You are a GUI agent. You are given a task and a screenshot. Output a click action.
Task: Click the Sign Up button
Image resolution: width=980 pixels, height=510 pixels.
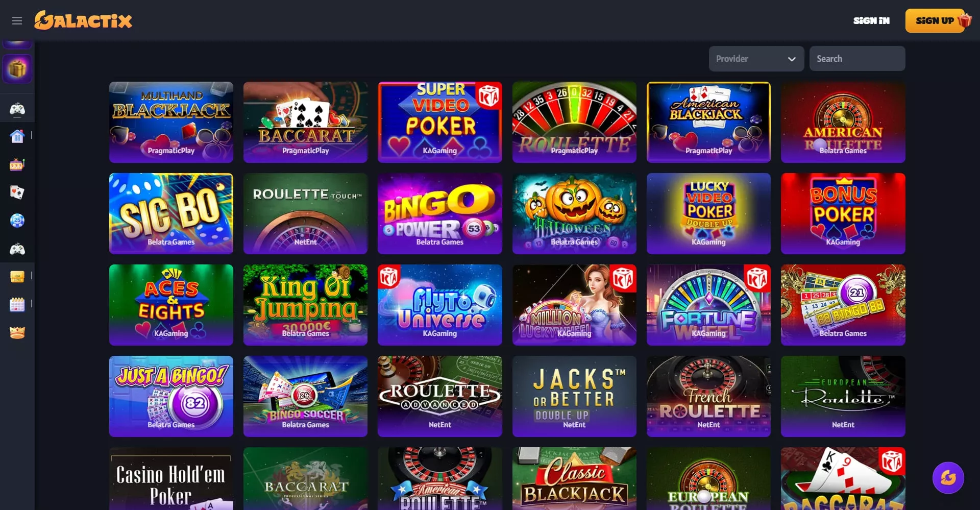pyautogui.click(x=935, y=21)
